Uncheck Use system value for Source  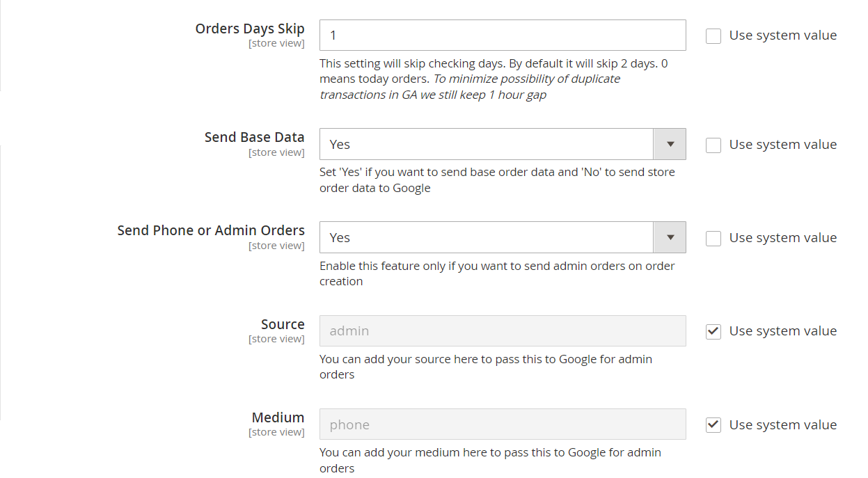tap(713, 332)
